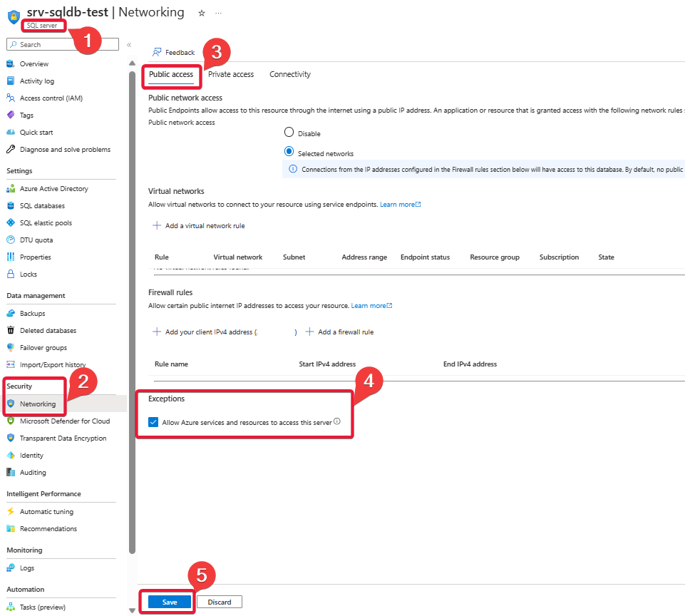
Task: Click the Tags icon
Action: tap(11, 115)
